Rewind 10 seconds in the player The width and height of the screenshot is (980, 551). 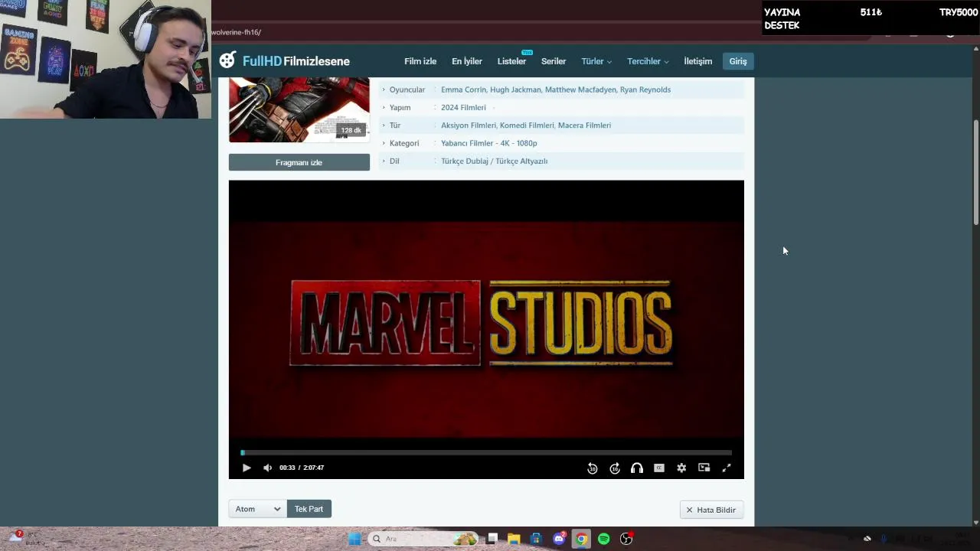point(593,468)
